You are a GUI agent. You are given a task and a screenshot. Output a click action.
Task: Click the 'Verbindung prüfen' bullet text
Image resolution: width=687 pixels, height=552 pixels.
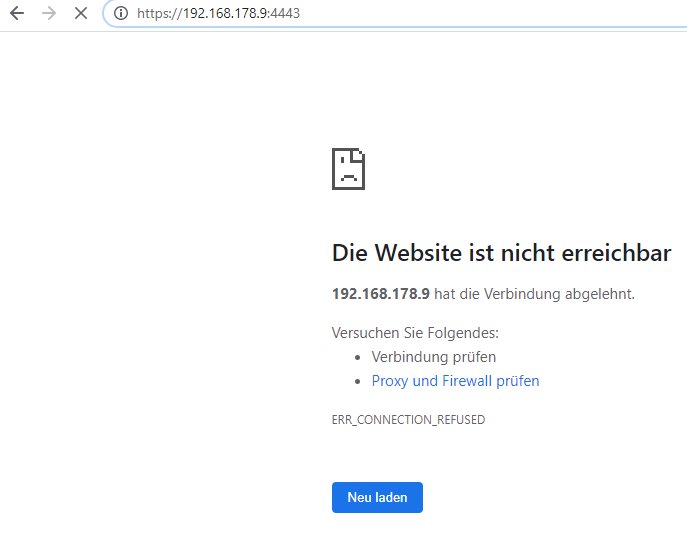click(x=434, y=357)
